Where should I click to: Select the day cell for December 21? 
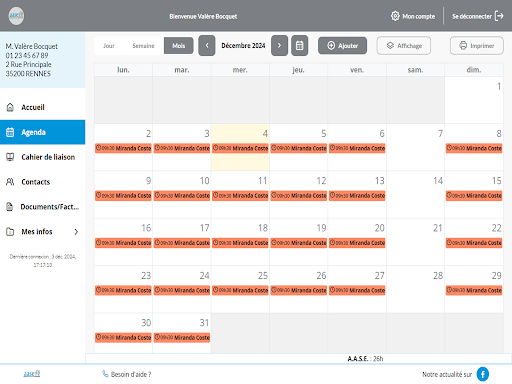pos(415,242)
